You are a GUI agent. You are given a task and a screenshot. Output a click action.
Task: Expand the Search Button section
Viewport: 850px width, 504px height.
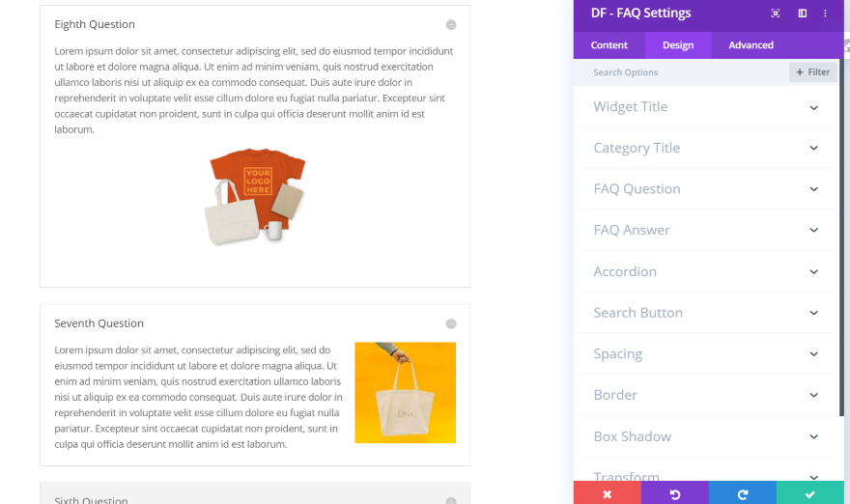706,313
